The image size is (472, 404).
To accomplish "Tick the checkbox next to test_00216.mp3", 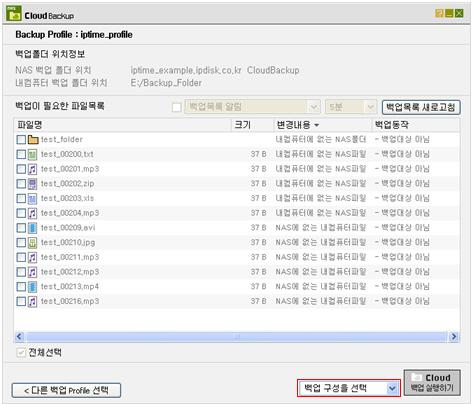I will click(21, 301).
